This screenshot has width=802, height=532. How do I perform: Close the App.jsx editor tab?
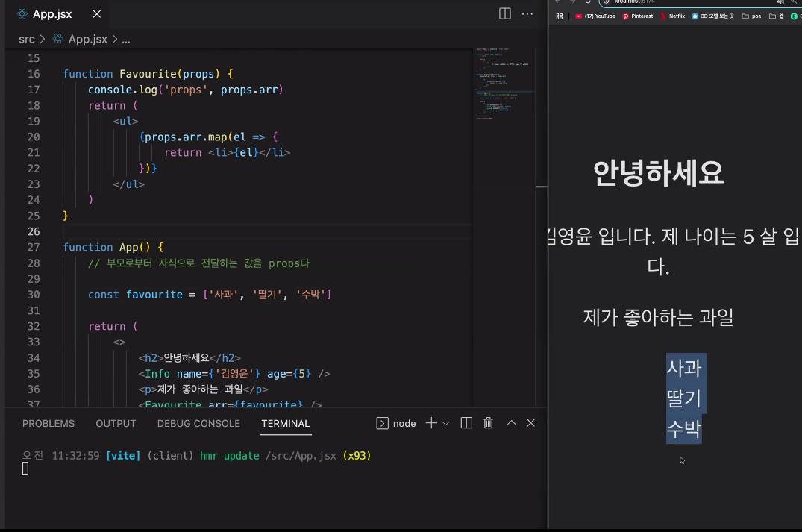point(97,14)
